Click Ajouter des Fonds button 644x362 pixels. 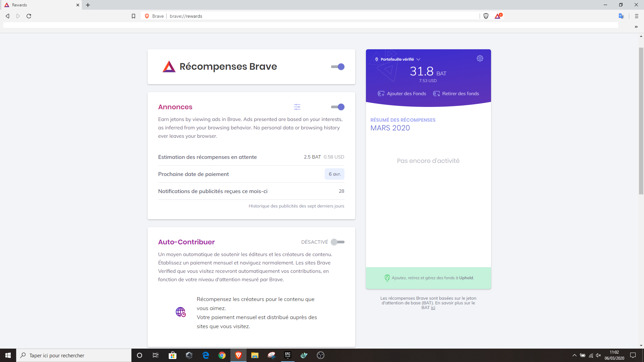402,94
